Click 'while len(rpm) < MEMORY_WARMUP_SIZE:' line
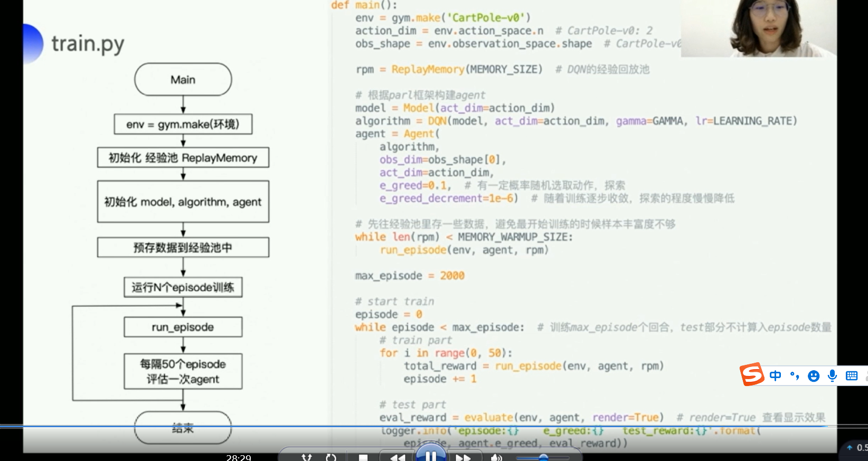The height and width of the screenshot is (461, 868). pyautogui.click(x=464, y=237)
